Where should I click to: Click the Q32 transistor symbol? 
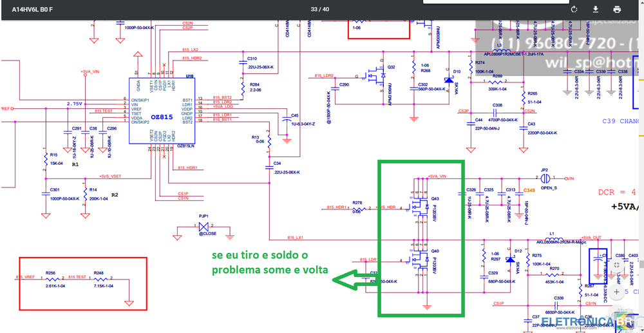(x=377, y=73)
